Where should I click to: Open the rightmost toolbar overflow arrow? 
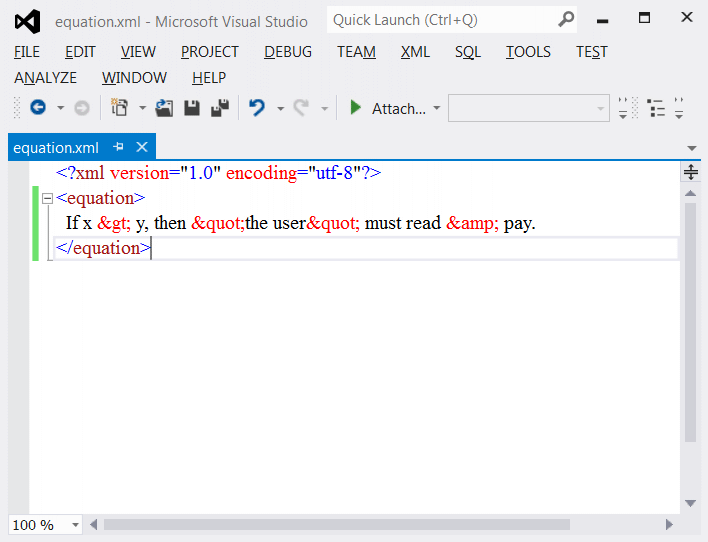point(679,108)
